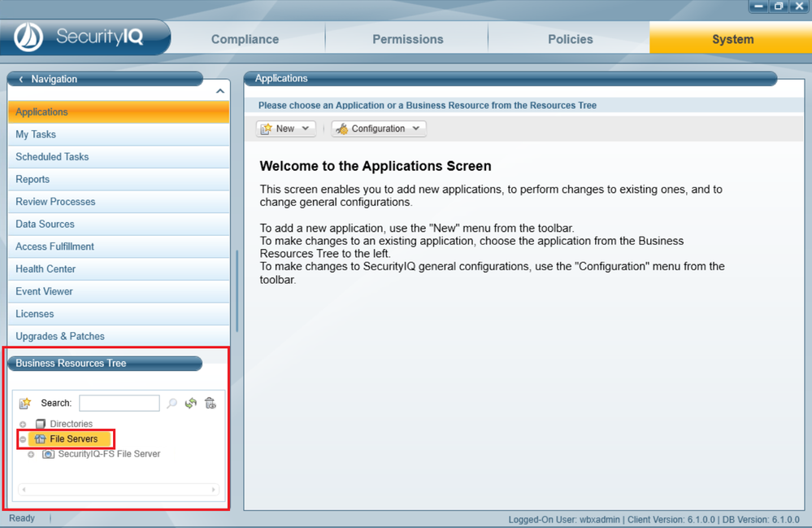Refresh the Business Resources Tree
This screenshot has width=812, height=528.
click(x=189, y=403)
